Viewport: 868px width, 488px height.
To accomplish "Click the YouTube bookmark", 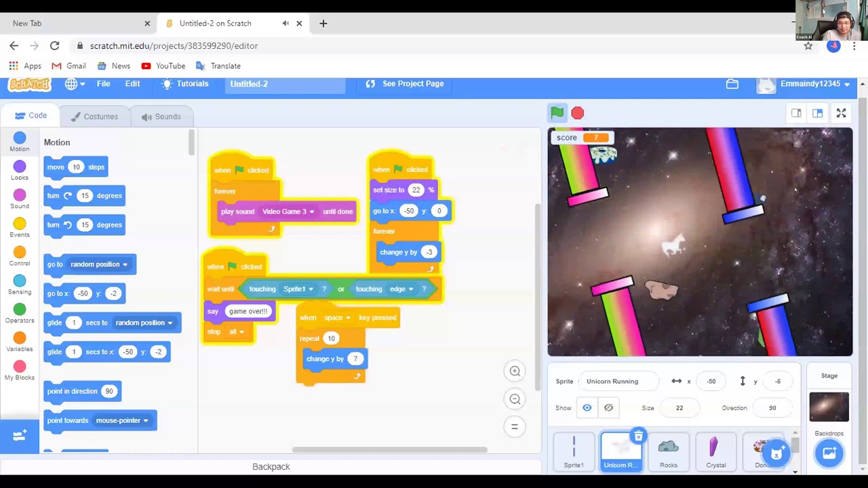I will point(163,66).
